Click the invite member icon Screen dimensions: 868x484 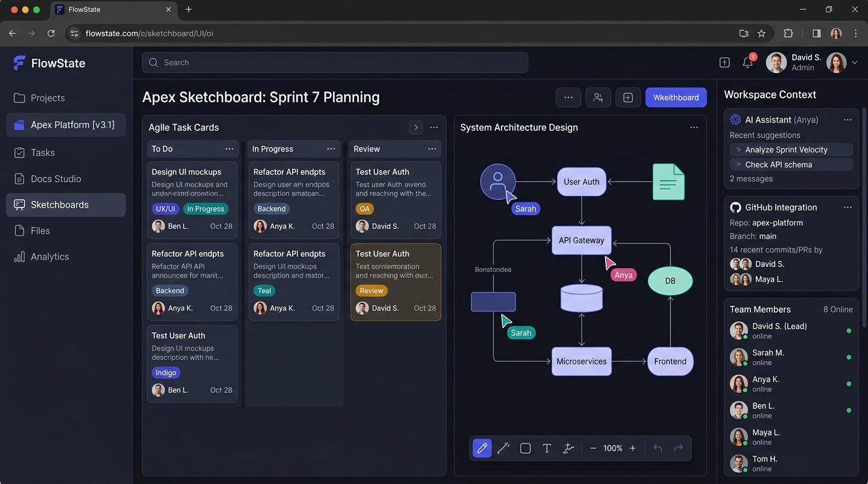click(x=598, y=98)
